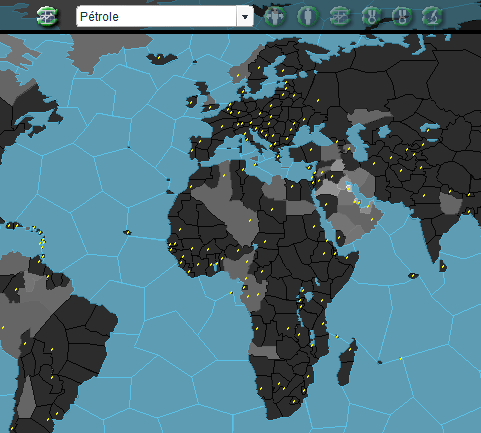
Task: Open the microscope research icon
Action: [x=432, y=16]
